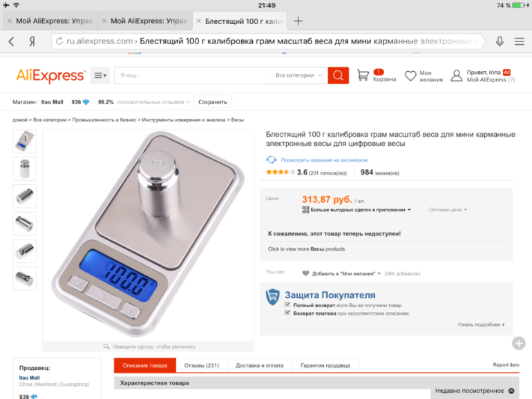Screen dimensions: 532x399
Task: Click the page reload icon in address bar
Action: (x=59, y=41)
